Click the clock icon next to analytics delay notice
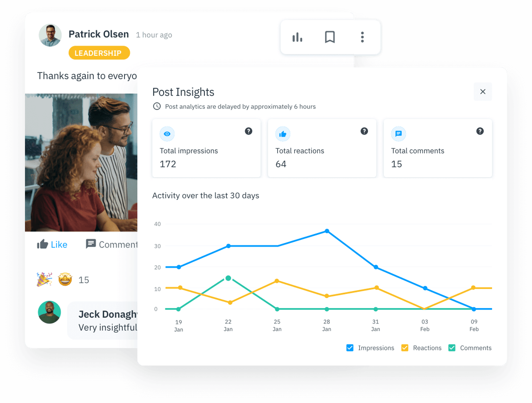The height and width of the screenshot is (403, 532). 157,106
